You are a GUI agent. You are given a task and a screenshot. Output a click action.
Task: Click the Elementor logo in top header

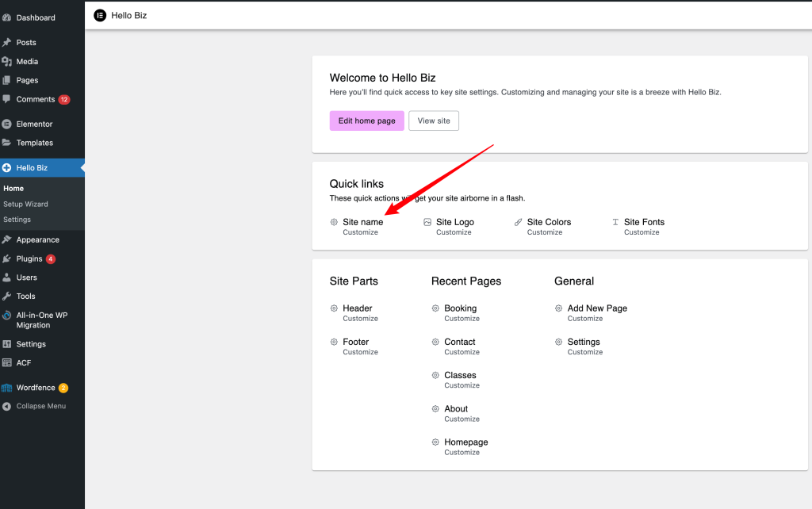[x=100, y=16]
